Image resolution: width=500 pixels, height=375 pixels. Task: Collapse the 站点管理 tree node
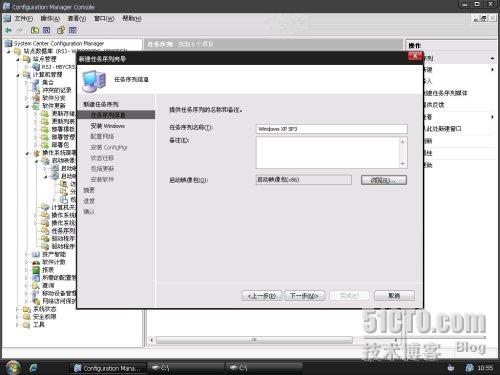pyautogui.click(x=18, y=59)
